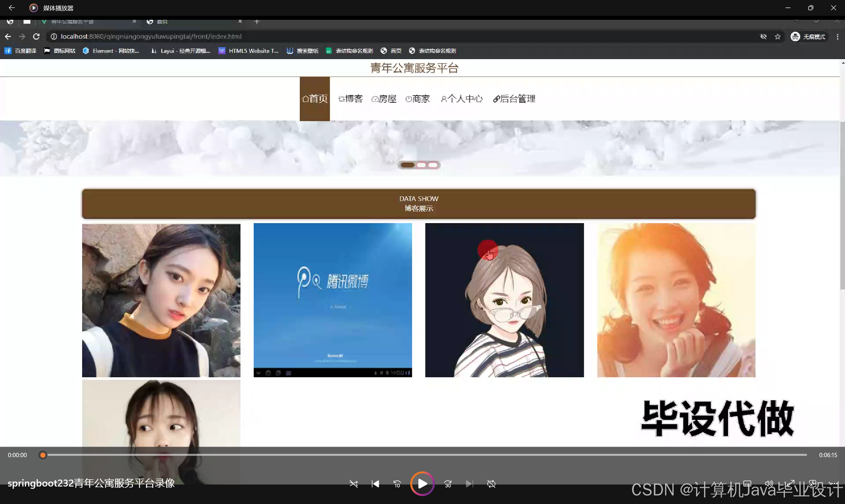The height and width of the screenshot is (504, 845).
Task: Toggle the fullscreen expand icon
Action: tap(790, 483)
